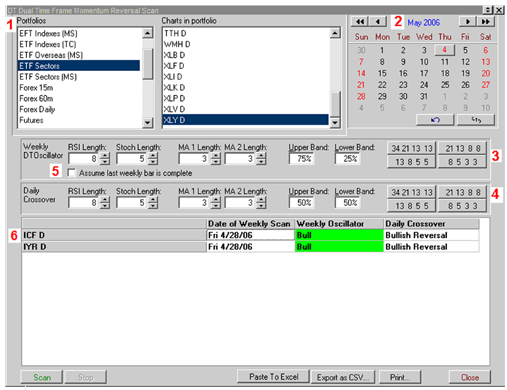The height and width of the screenshot is (390, 507).
Task: Select WMH D chart
Action: tap(246, 44)
